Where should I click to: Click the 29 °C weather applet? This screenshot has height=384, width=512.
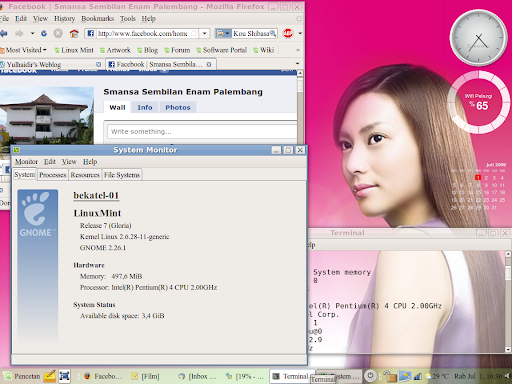point(437,376)
